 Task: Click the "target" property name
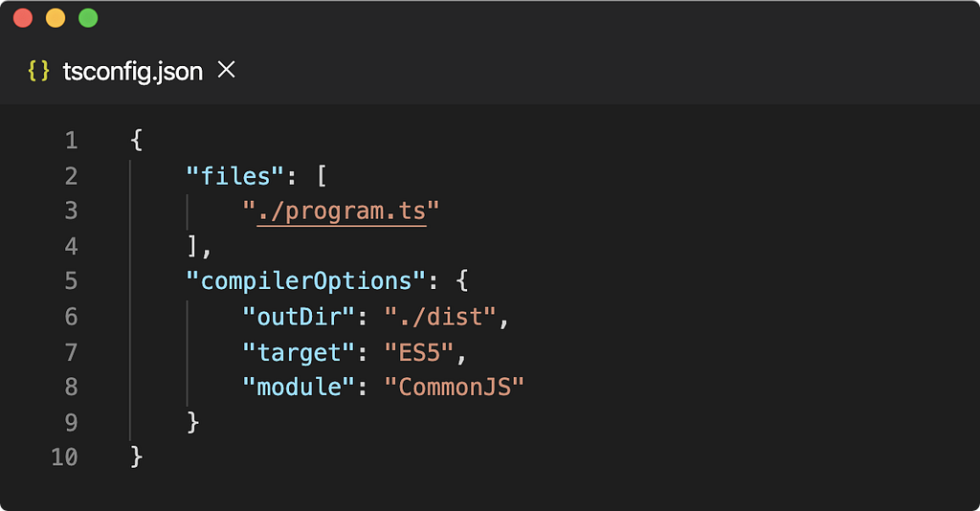pyautogui.click(x=299, y=353)
